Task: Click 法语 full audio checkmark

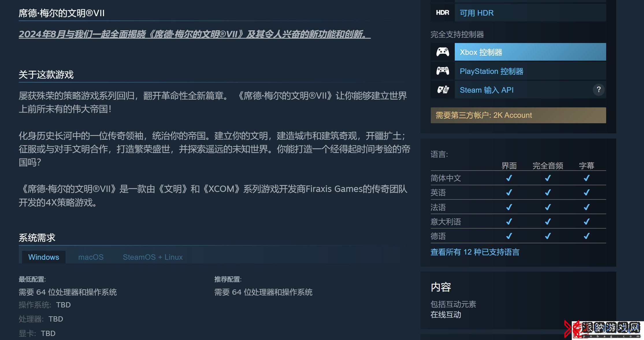Action: [x=548, y=207]
